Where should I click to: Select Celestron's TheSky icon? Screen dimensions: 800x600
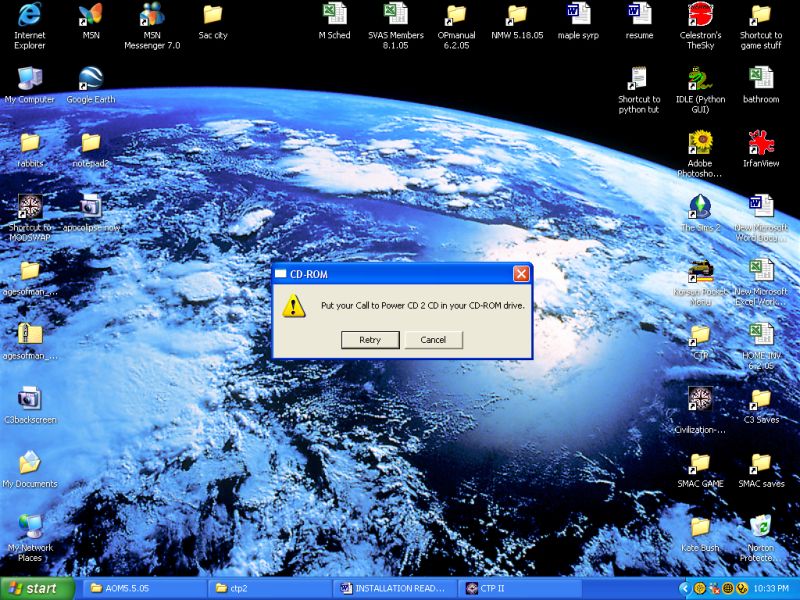coord(700,26)
